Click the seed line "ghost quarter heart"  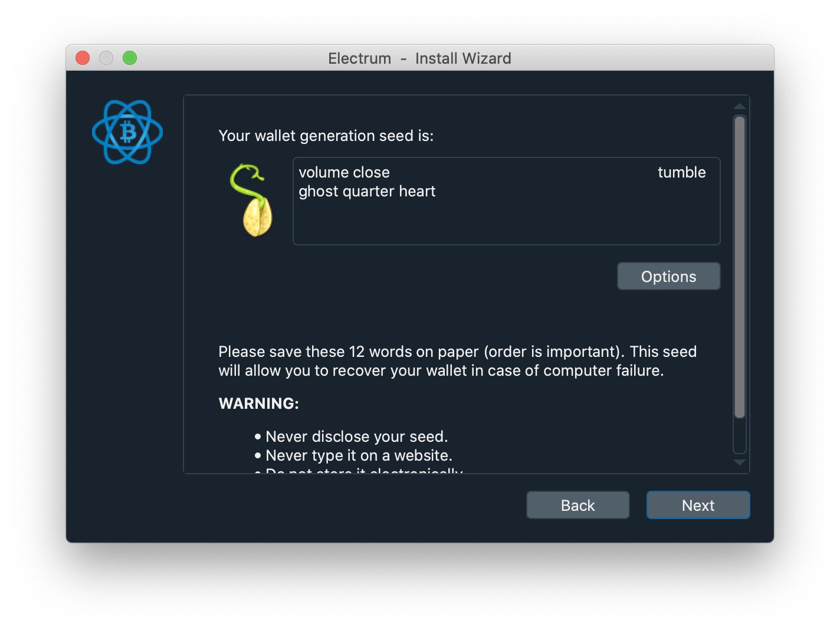coord(367,192)
